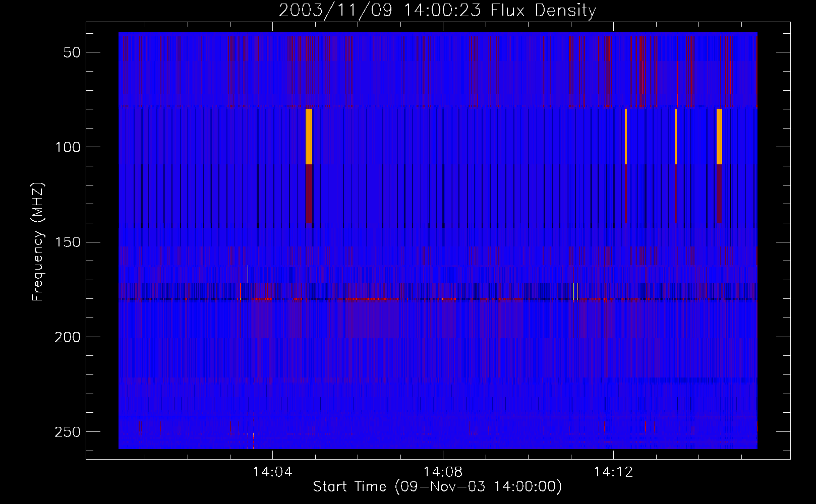
Task: Click the 'Start Time (09-Nov-03 14:00:00)' axis label
Action: tap(437, 487)
